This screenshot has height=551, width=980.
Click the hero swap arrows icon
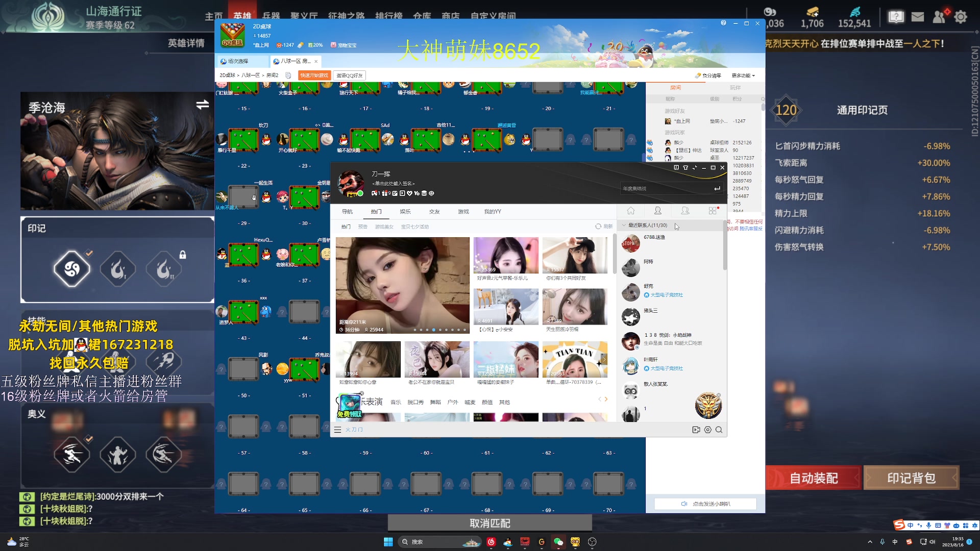[202, 105]
